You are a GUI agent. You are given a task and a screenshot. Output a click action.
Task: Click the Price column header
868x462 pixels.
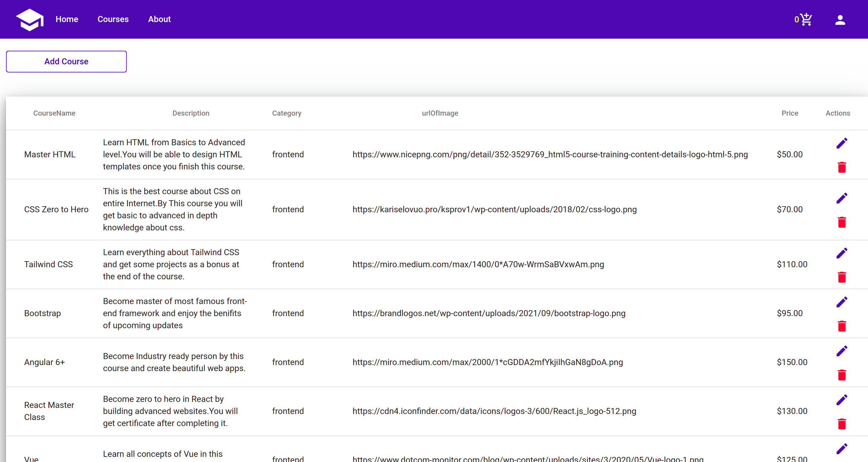(790, 113)
